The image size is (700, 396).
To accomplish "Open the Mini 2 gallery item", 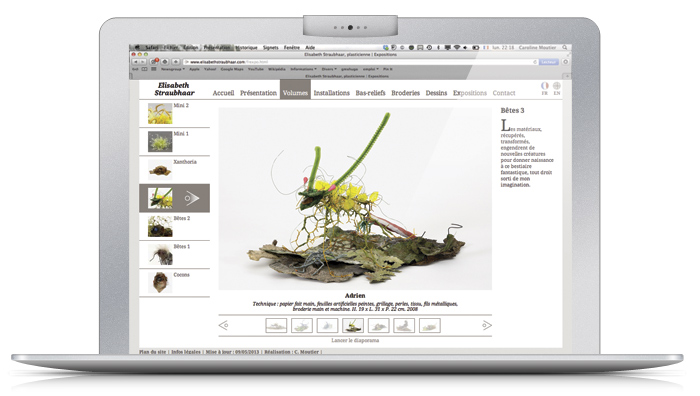I will point(174,113).
